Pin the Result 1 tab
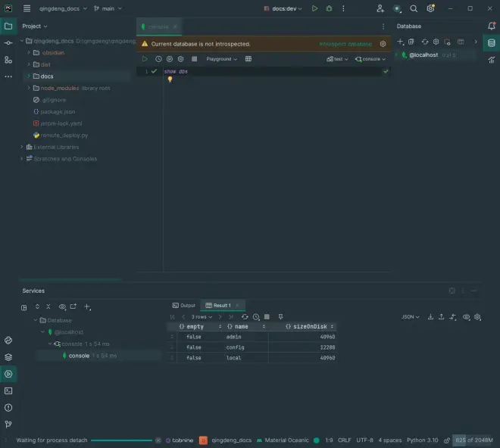 280,317
